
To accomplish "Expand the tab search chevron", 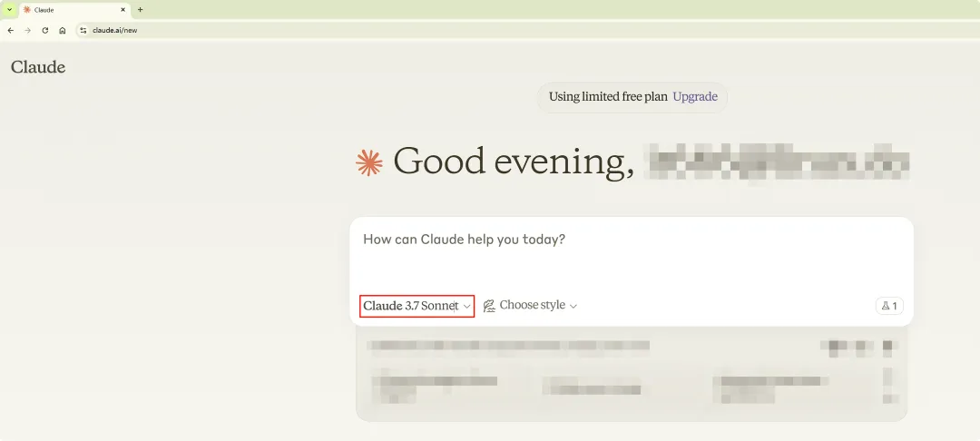I will pyautogui.click(x=9, y=9).
